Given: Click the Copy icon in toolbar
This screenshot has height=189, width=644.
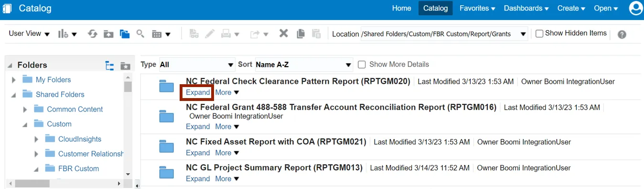Looking at the screenshot, I should pyautogui.click(x=301, y=33).
